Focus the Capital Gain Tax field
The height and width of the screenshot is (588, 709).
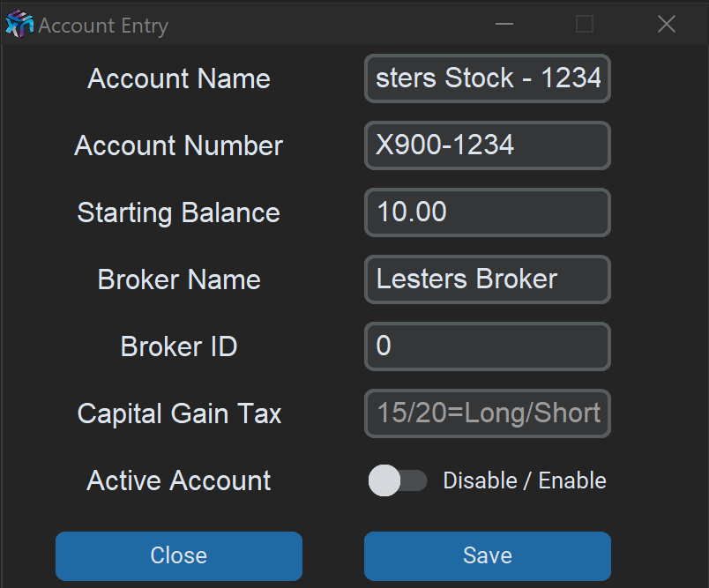(x=488, y=413)
